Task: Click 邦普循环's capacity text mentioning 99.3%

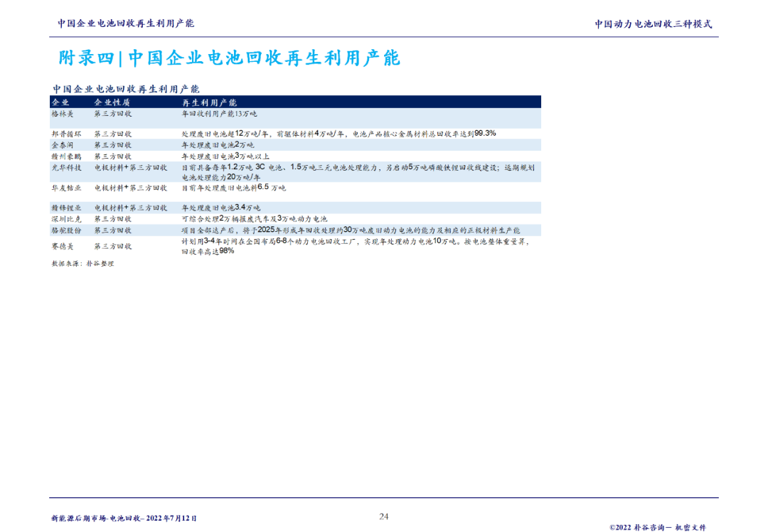Action: pyautogui.click(x=339, y=133)
